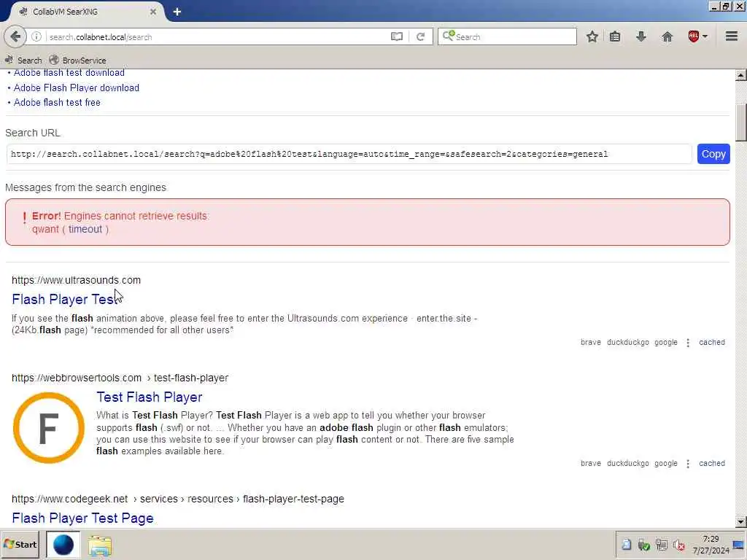The height and width of the screenshot is (560, 747).
Task: Click the vertical scrollbar thumb
Action: [740, 122]
